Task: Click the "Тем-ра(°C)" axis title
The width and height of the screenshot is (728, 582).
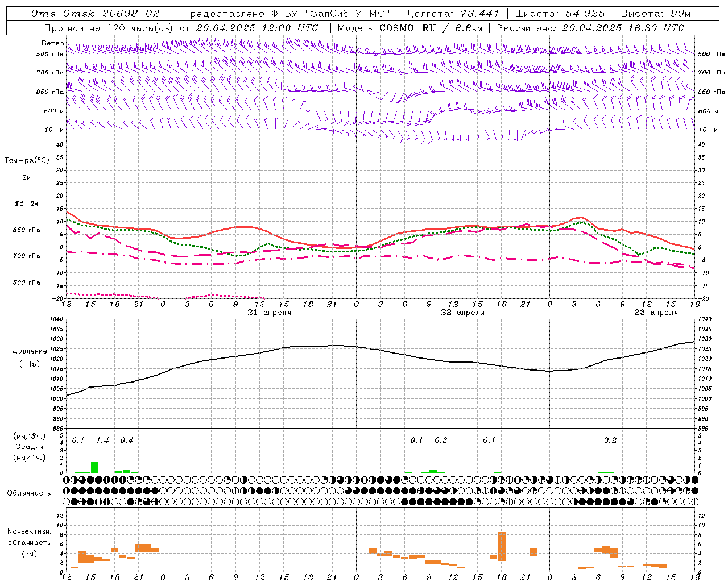Action: pos(27,161)
